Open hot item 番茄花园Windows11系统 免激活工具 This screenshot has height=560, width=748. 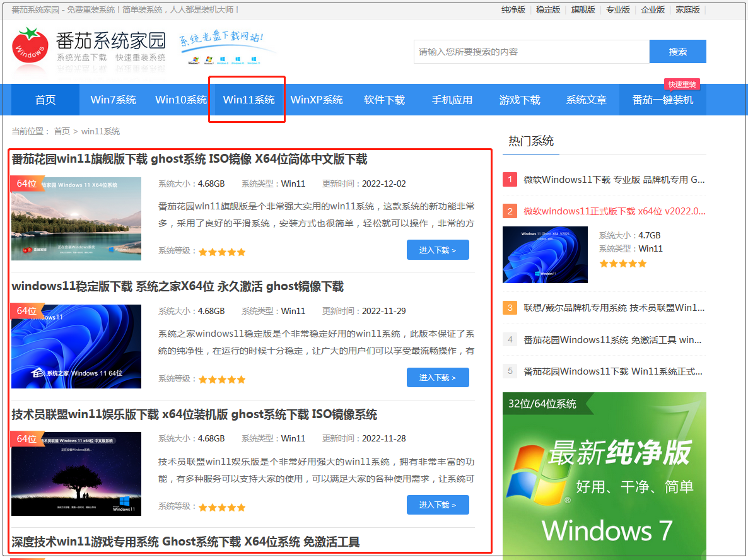coord(612,340)
